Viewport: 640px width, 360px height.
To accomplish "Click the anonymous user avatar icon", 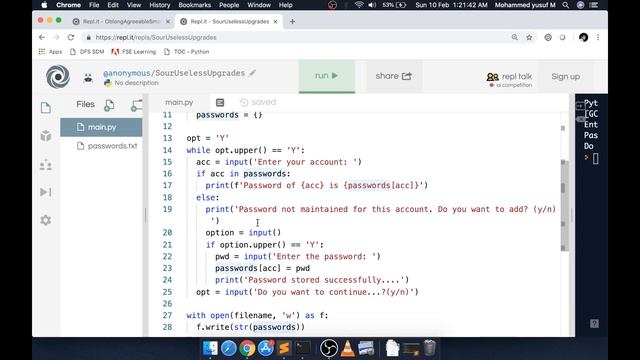I will (88, 78).
